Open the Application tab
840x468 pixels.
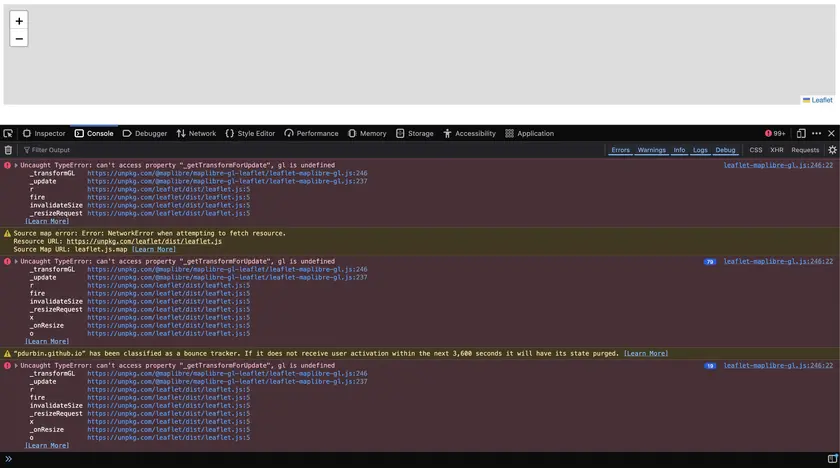(530, 133)
